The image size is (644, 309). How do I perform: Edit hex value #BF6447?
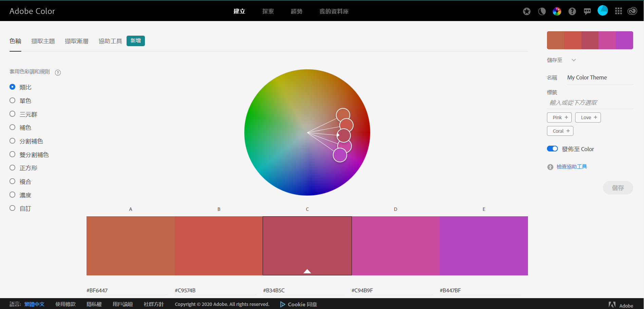(x=127, y=290)
